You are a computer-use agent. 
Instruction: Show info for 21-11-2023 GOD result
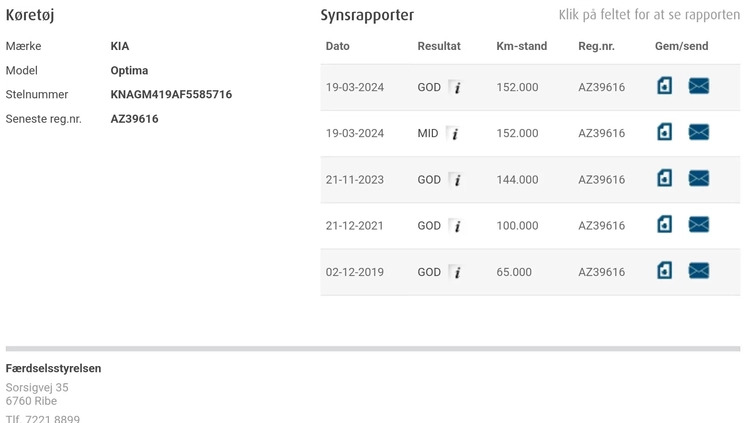(x=456, y=180)
